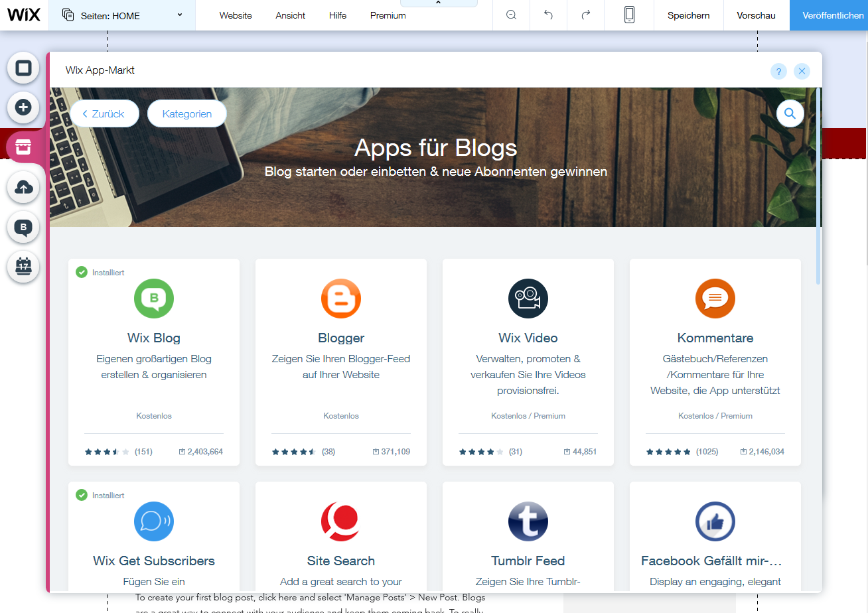This screenshot has width=868, height=613.
Task: Click the Site Search red app icon
Action: [x=341, y=521]
